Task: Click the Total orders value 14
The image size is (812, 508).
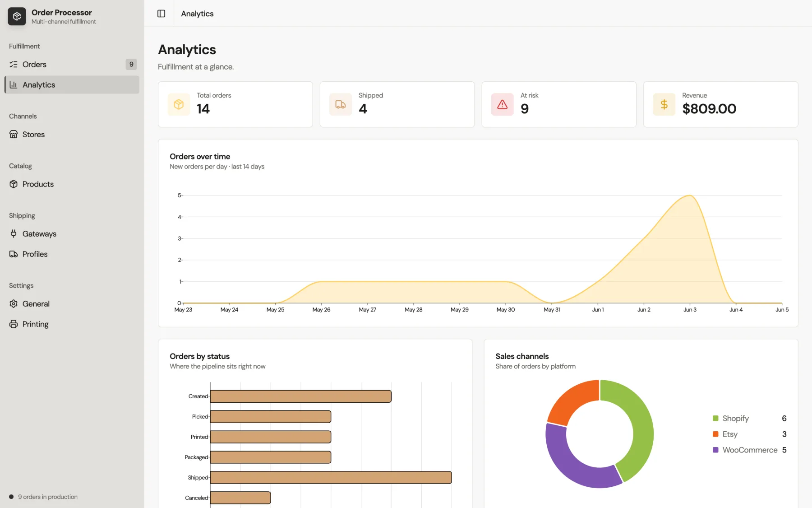Action: [203, 109]
